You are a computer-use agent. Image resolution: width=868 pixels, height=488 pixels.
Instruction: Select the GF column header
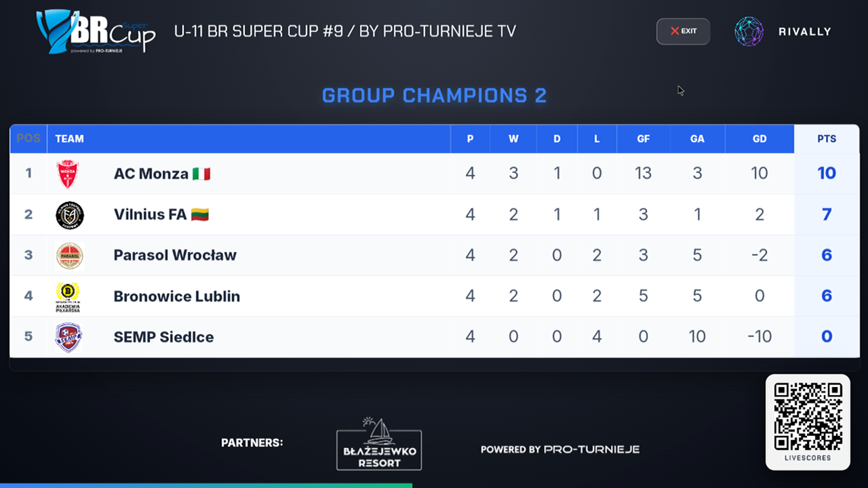(x=644, y=139)
